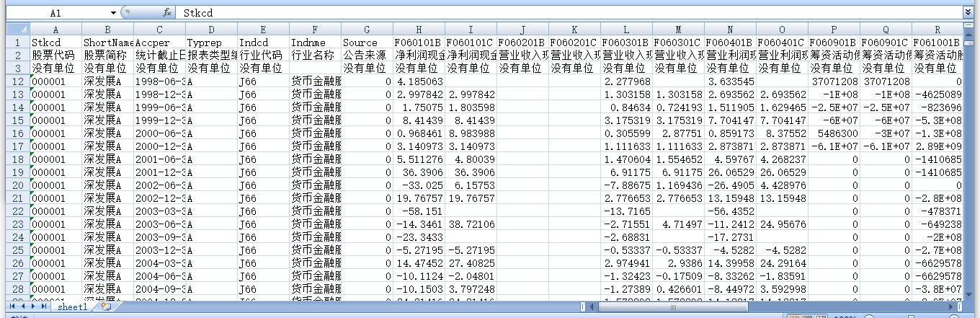Select row 1 header
Screen dimensions: 980x318
point(19,43)
